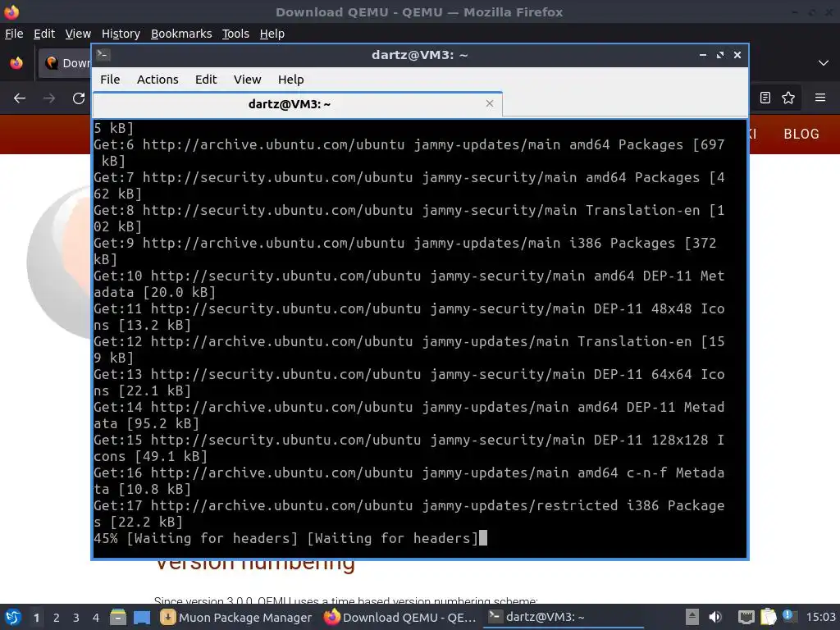Click the Get:6 jammy-updates line
This screenshot has height=630, width=840.
(x=409, y=153)
